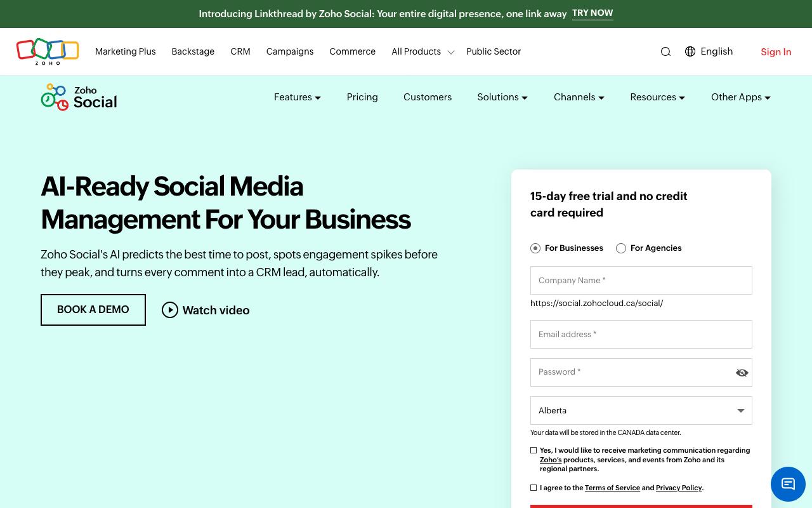
Task: Open the Terms of Service link
Action: [612, 488]
